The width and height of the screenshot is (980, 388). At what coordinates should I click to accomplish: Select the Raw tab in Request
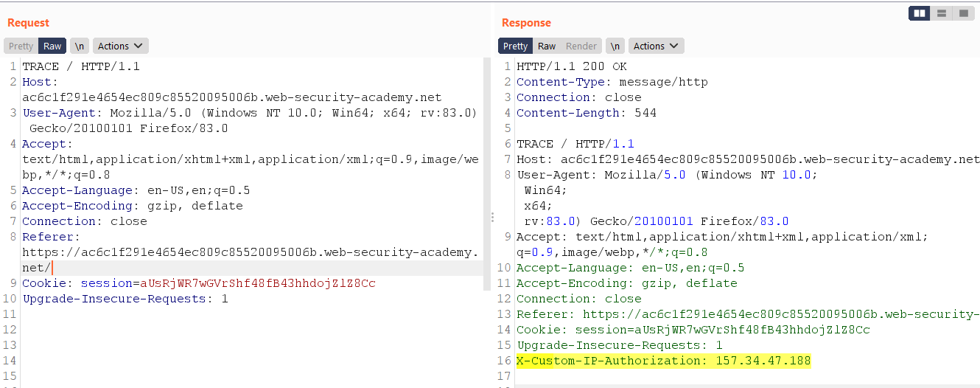[x=52, y=46]
